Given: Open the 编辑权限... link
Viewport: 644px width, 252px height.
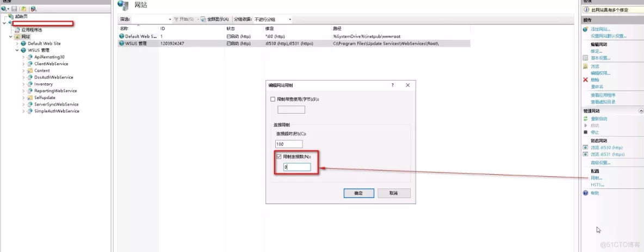Looking at the screenshot, I should [600, 73].
